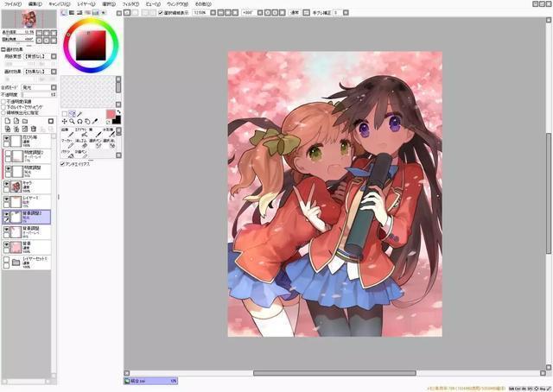This screenshot has width=553, height=392.
Task: Show the 明度調整2 layer
Action: tap(7, 154)
